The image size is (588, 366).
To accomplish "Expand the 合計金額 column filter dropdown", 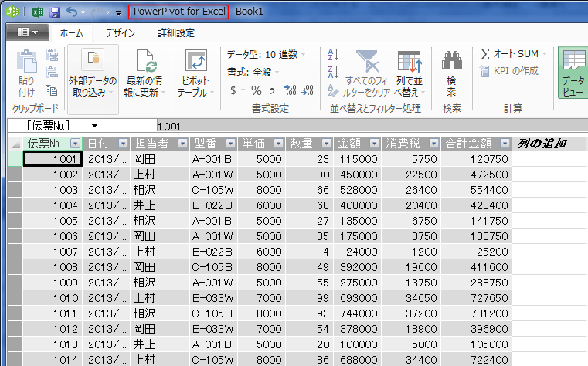I will click(505, 143).
